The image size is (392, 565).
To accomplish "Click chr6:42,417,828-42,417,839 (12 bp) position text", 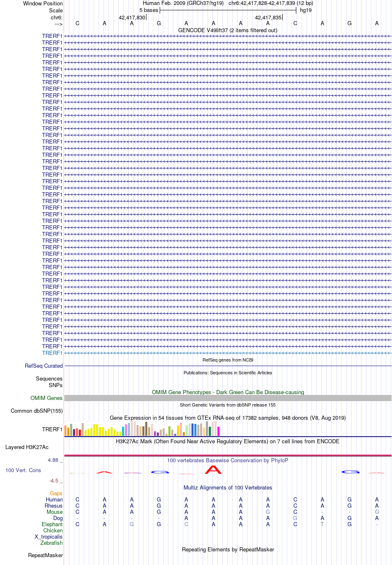I will pyautogui.click(x=271, y=3).
